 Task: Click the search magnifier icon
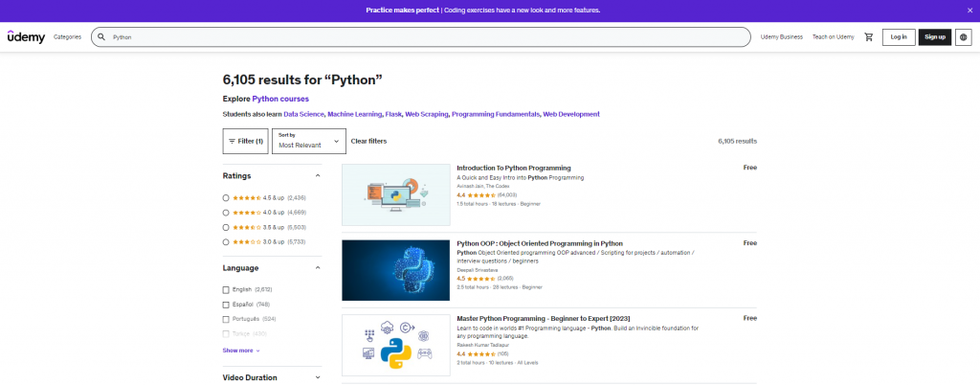click(101, 37)
